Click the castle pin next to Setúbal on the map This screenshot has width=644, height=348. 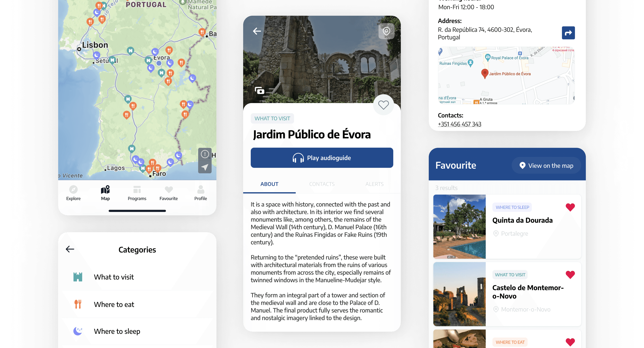pyautogui.click(x=112, y=60)
